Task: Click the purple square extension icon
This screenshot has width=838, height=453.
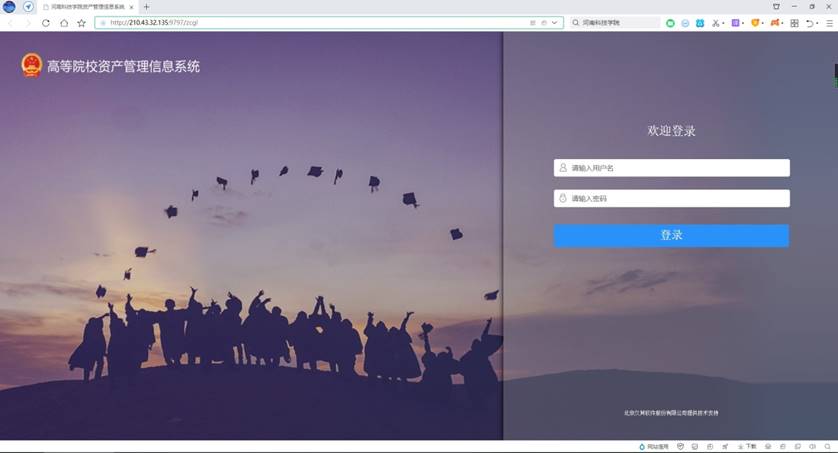Action: pyautogui.click(x=735, y=23)
